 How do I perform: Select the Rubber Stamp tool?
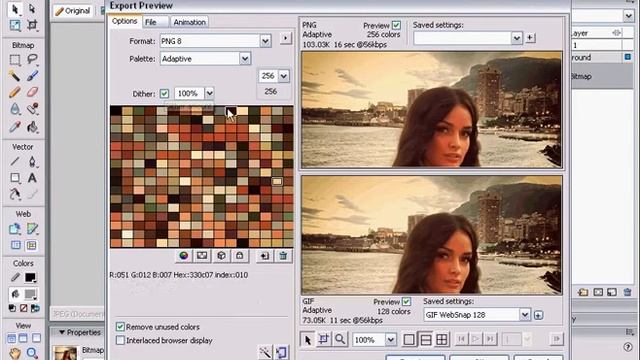pyautogui.click(x=32, y=109)
